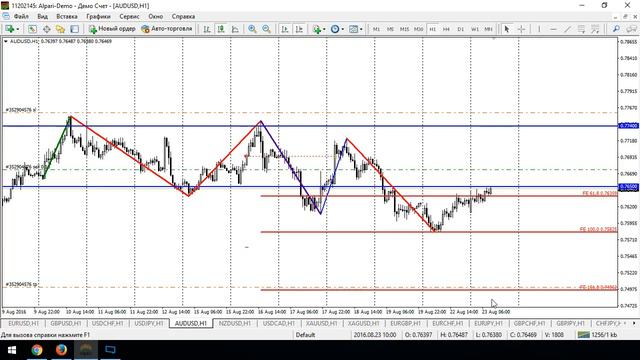Viewport: 640px width, 360px height.
Task: Switch to the EURUSD,H1 chart tab
Action: click(x=23, y=323)
